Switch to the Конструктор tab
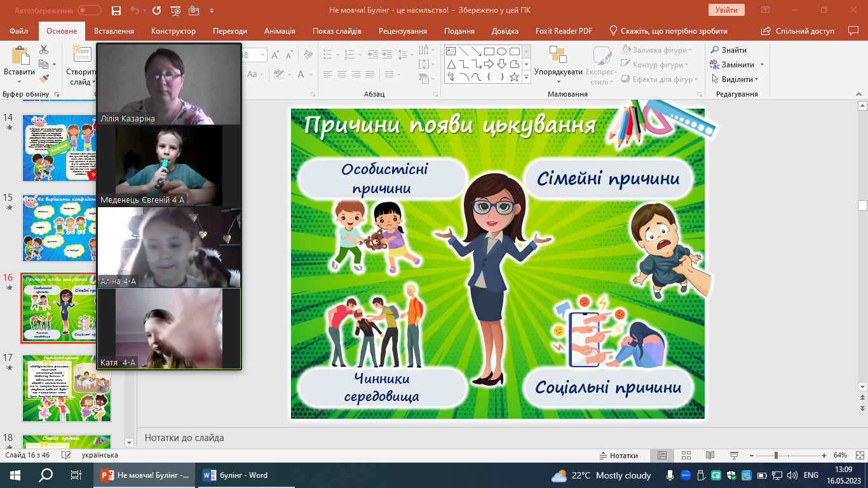Image resolution: width=868 pixels, height=488 pixels. tap(173, 31)
